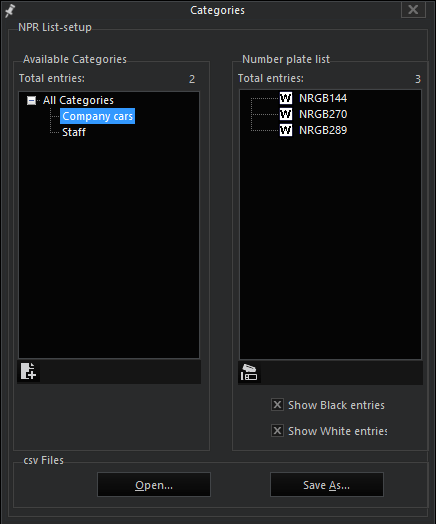The image size is (436, 524).
Task: Select number plate NRGB270 text entry
Action: 323,114
